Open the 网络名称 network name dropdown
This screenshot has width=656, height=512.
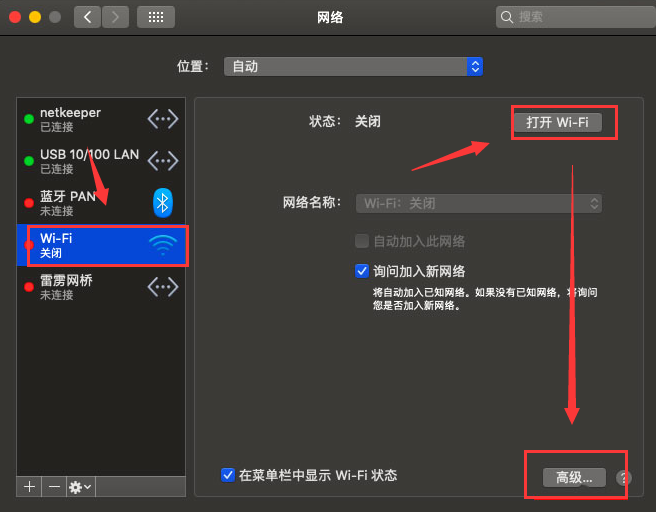pos(479,203)
